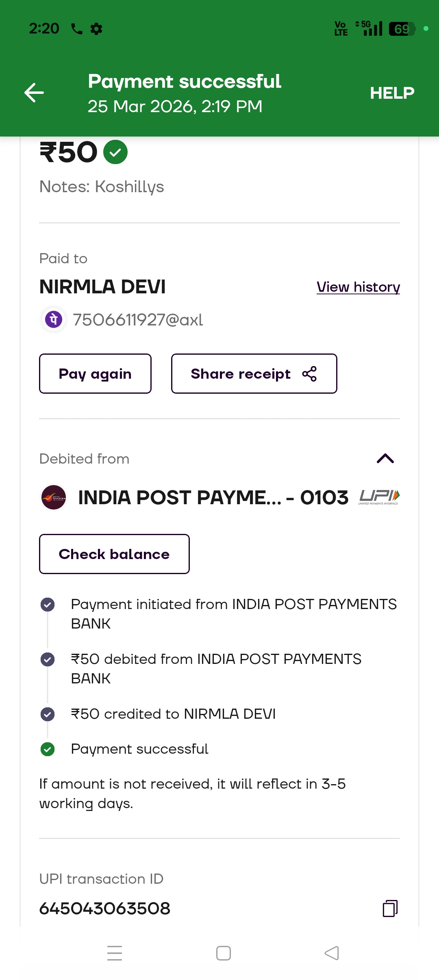This screenshot has height=980, width=439.
Task: Tap the ₹50 credited to NIRMLA DEVI step
Action: (173, 714)
